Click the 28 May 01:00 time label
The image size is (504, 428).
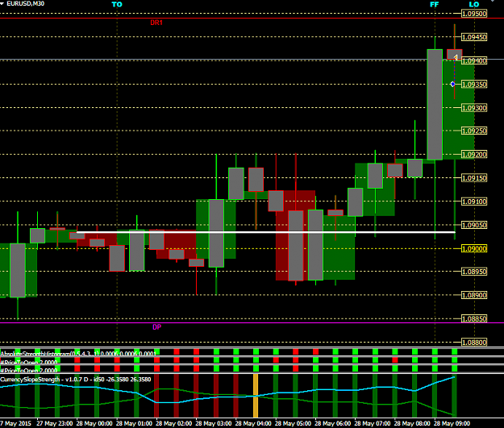(134, 423)
